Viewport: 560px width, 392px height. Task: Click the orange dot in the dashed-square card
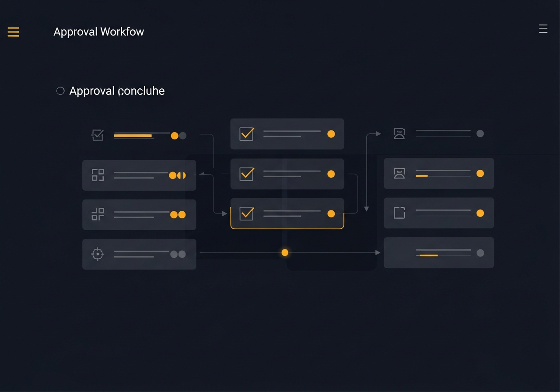(480, 213)
